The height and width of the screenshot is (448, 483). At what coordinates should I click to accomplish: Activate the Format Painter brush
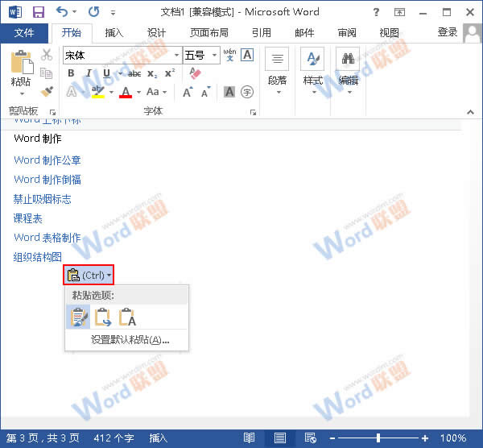(47, 91)
